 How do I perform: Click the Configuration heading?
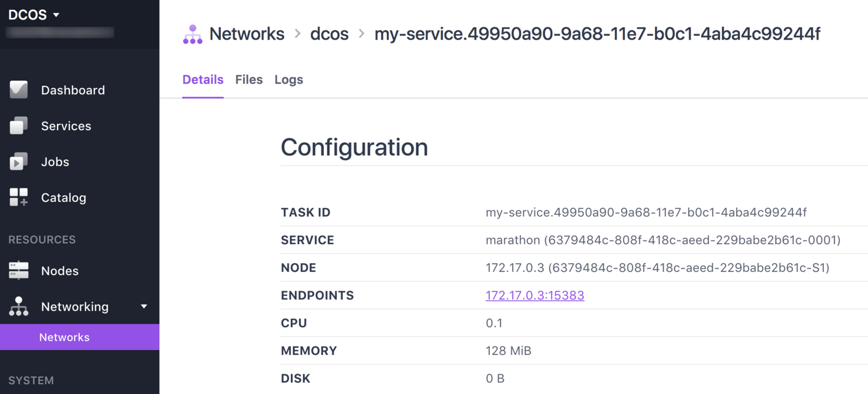(354, 148)
